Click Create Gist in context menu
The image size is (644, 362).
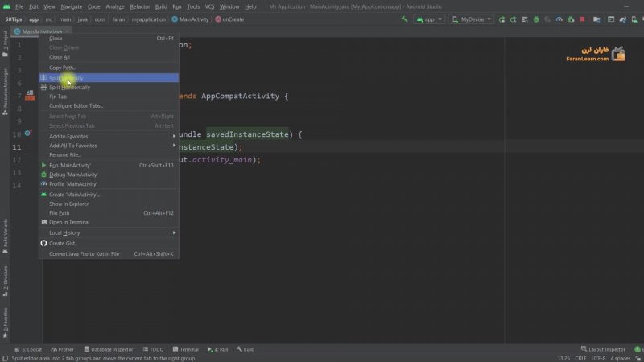64,243
